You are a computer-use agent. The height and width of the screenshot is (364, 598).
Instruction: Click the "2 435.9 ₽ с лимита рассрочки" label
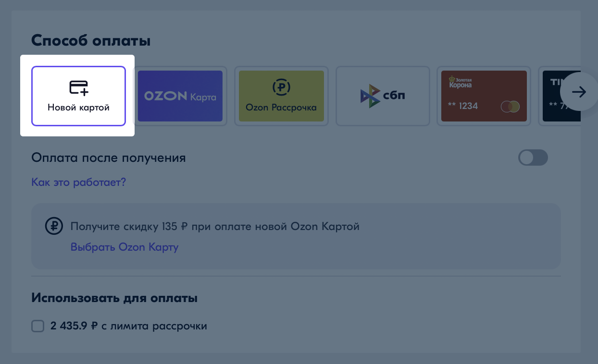tap(129, 326)
